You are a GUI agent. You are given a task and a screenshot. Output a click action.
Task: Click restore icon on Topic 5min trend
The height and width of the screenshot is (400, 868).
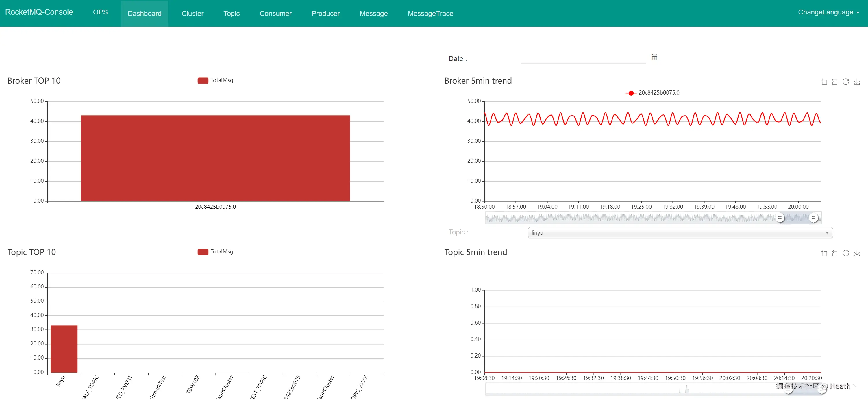tap(845, 253)
